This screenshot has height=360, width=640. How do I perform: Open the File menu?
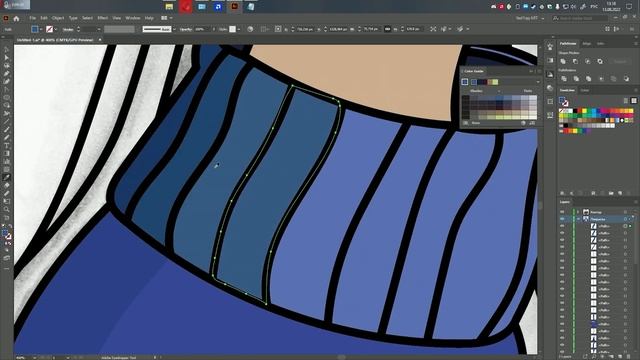32,18
